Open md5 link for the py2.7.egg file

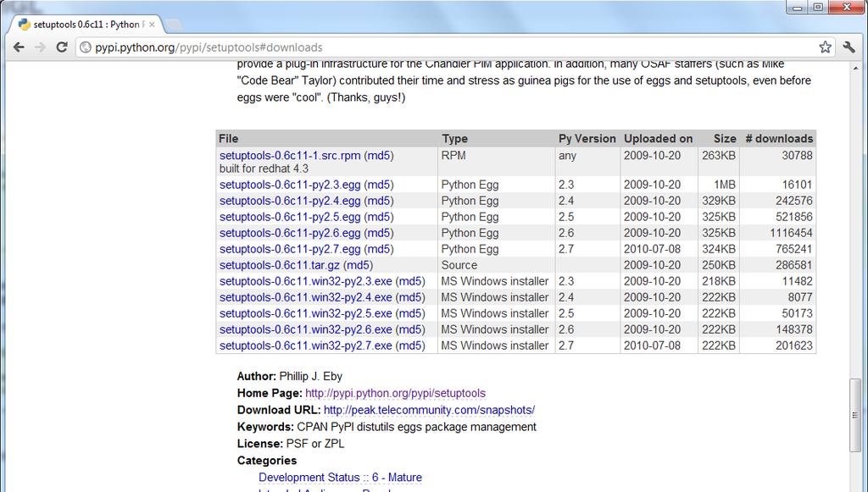[379, 249]
